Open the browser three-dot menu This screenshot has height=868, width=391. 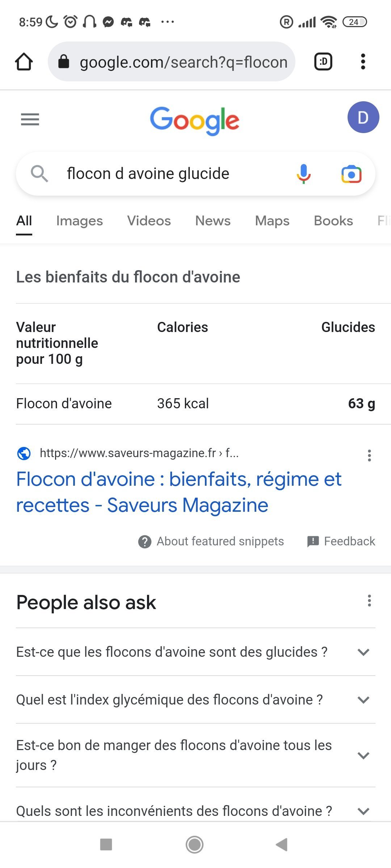[363, 61]
